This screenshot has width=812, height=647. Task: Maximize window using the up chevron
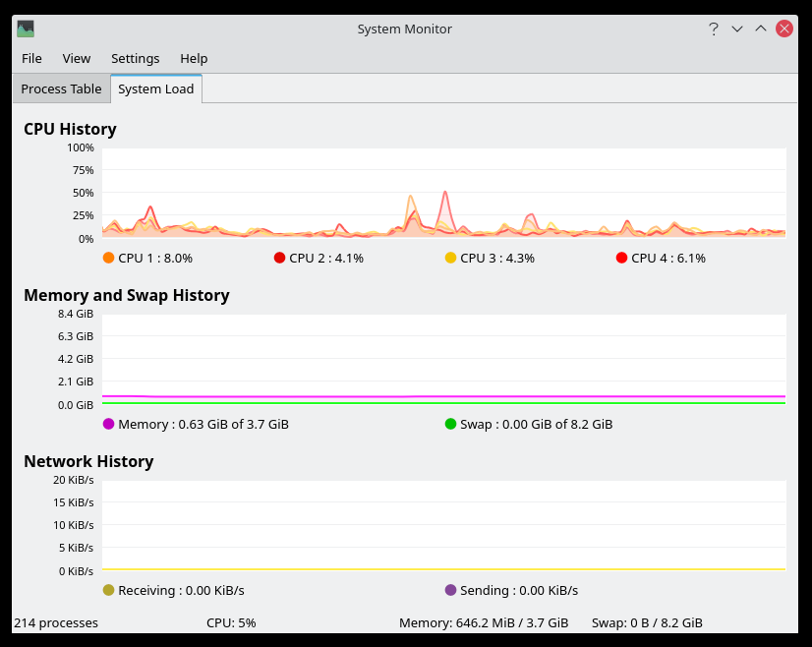(761, 29)
